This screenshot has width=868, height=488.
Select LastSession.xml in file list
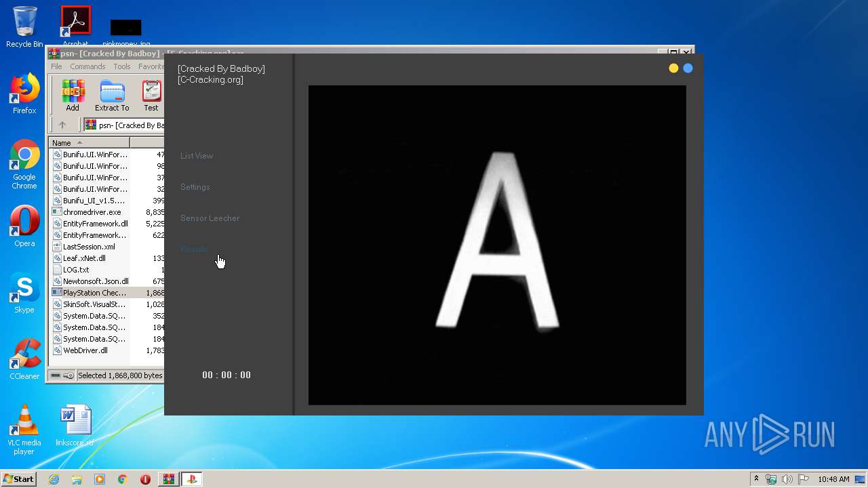[106, 247]
